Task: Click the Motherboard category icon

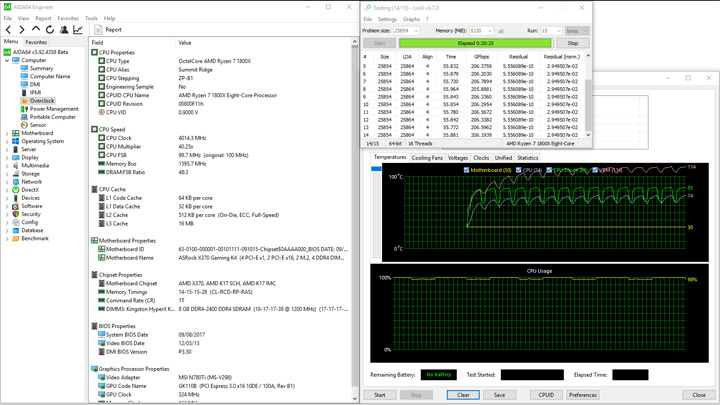Action: 16,133
